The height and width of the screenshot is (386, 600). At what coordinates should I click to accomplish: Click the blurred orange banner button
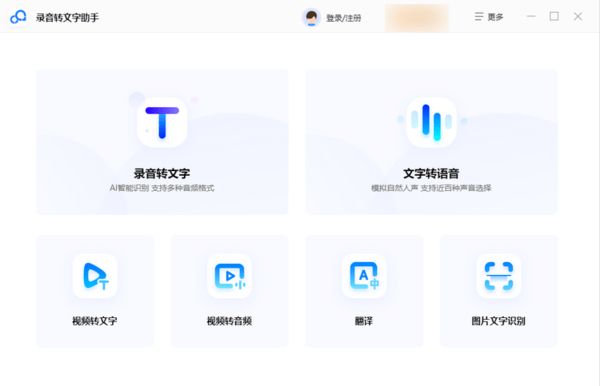coord(417,18)
